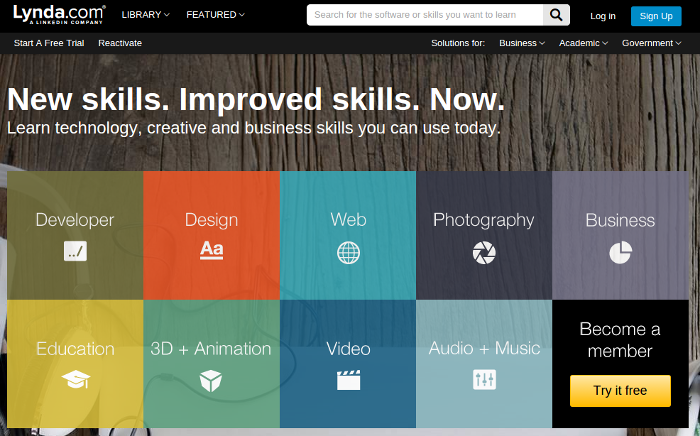
Task: Expand the LIBRARY dropdown menu
Action: tap(145, 15)
